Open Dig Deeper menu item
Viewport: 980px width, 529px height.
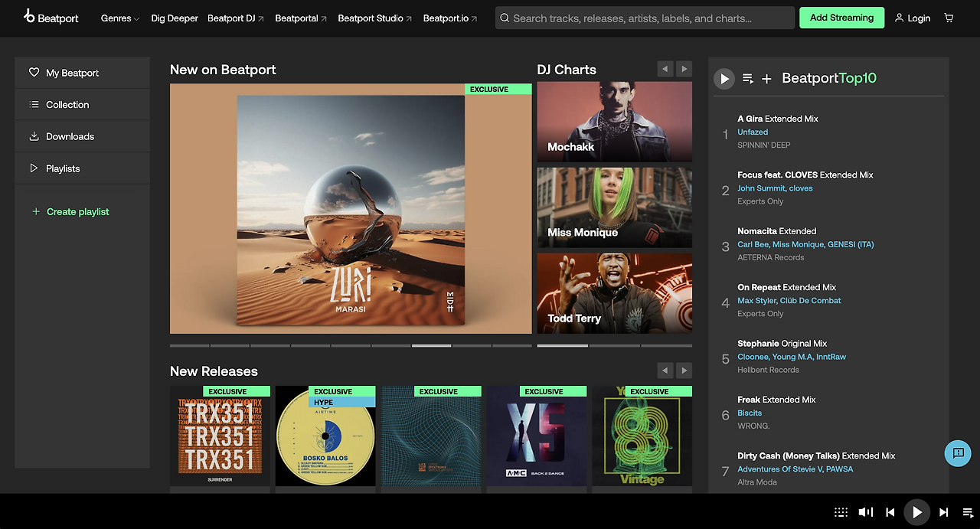(175, 18)
